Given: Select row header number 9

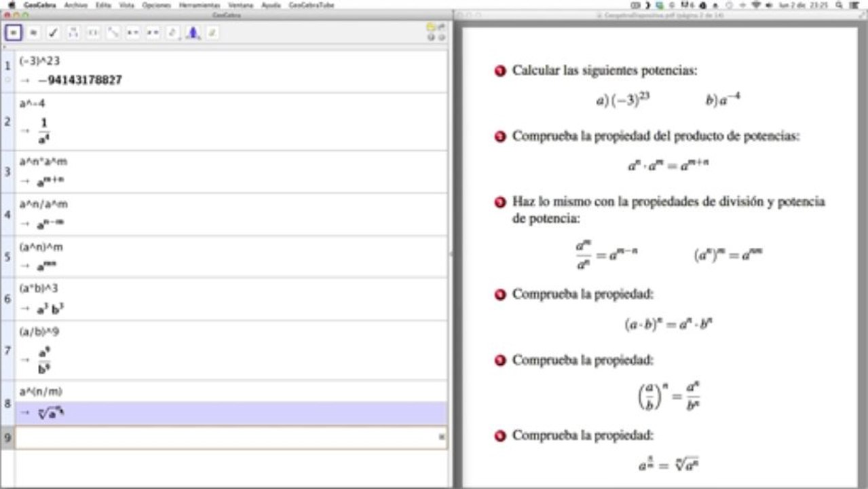Looking at the screenshot, I should [x=8, y=438].
